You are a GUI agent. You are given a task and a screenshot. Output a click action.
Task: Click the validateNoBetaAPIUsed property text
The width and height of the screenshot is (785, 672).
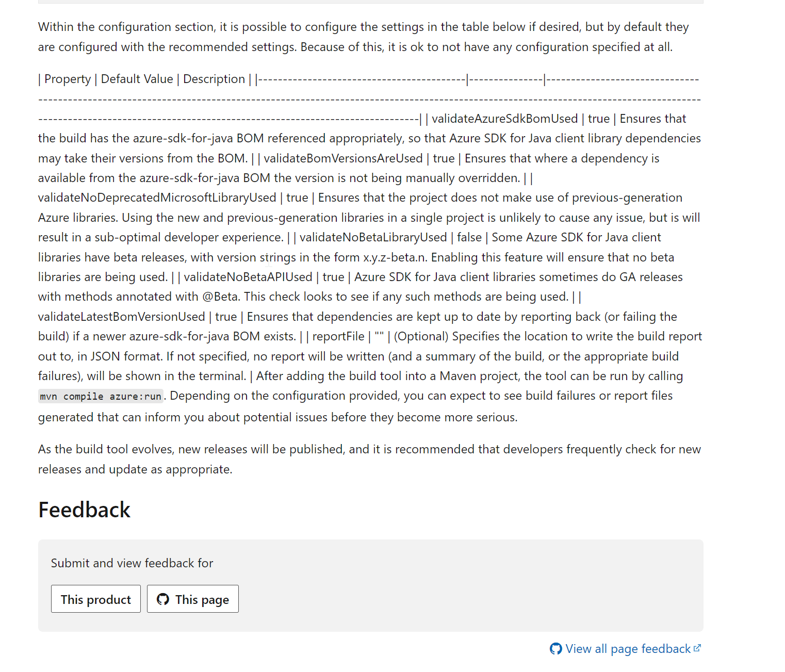coord(249,277)
